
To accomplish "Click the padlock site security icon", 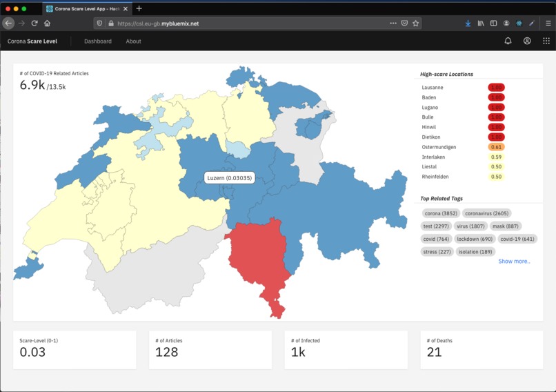I will click(111, 23).
